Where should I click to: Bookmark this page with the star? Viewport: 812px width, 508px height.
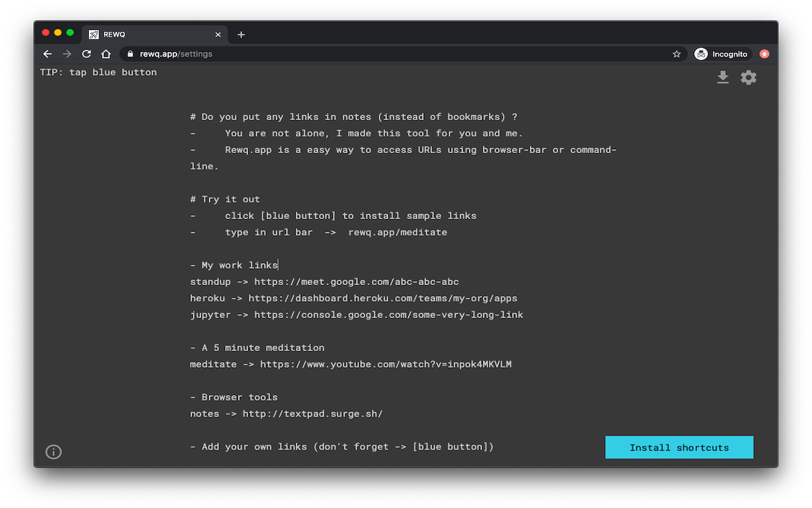pyautogui.click(x=676, y=54)
